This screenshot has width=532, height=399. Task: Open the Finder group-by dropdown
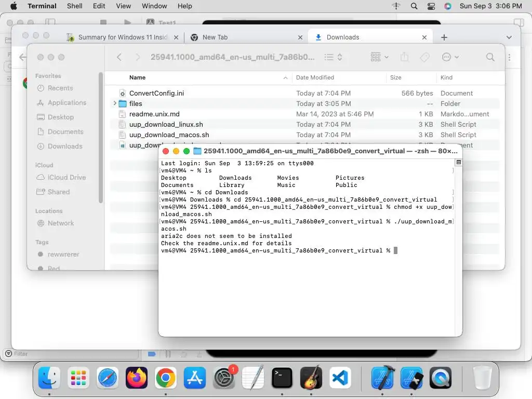[380, 57]
